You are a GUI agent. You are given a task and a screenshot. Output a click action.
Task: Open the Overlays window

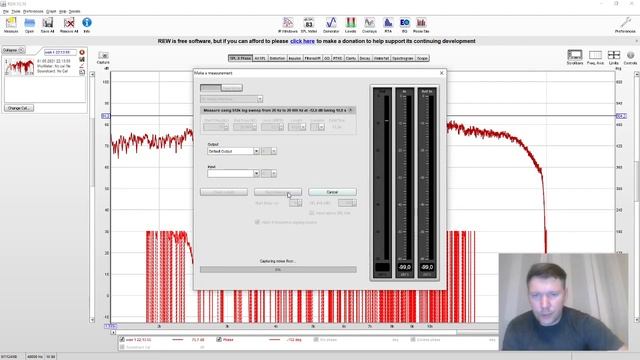click(369, 25)
